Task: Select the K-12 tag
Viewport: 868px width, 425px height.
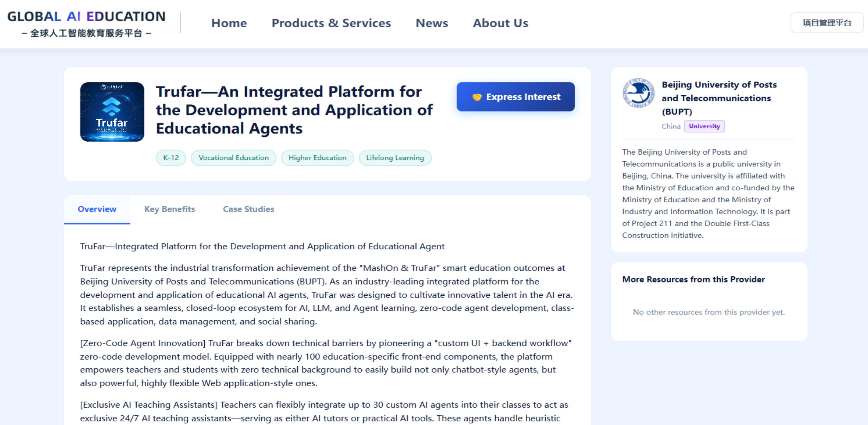Action: (x=171, y=158)
